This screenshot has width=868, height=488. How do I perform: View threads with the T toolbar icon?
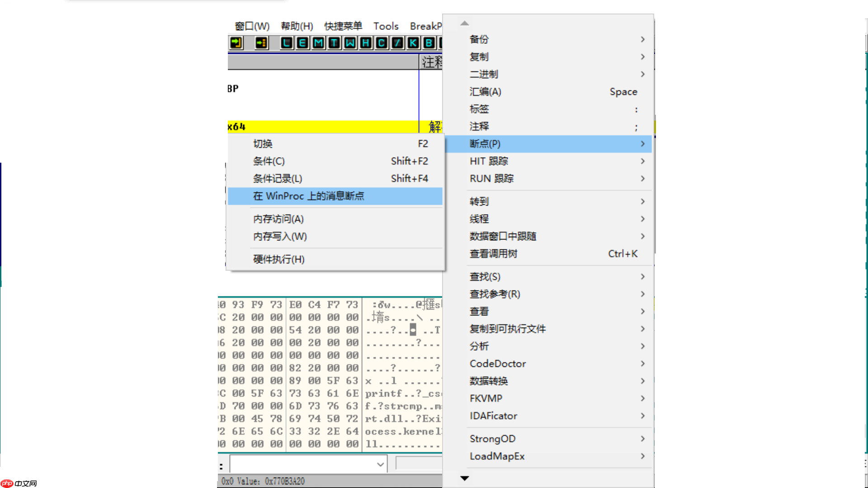tap(334, 42)
